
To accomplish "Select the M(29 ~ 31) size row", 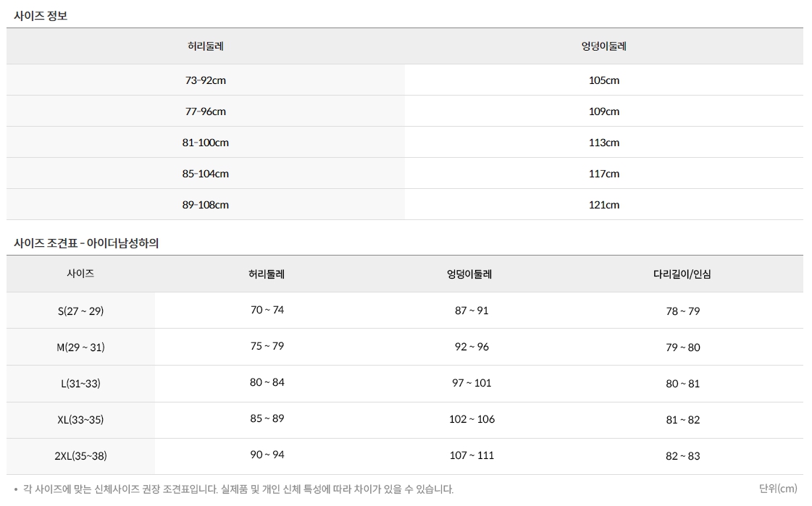I will pyautogui.click(x=80, y=347).
